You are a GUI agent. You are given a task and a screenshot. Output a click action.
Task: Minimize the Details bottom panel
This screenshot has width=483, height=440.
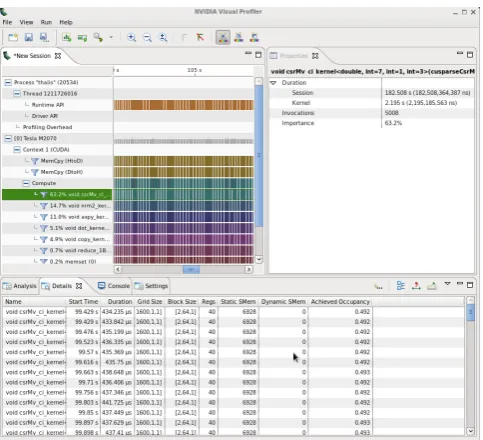(x=460, y=284)
